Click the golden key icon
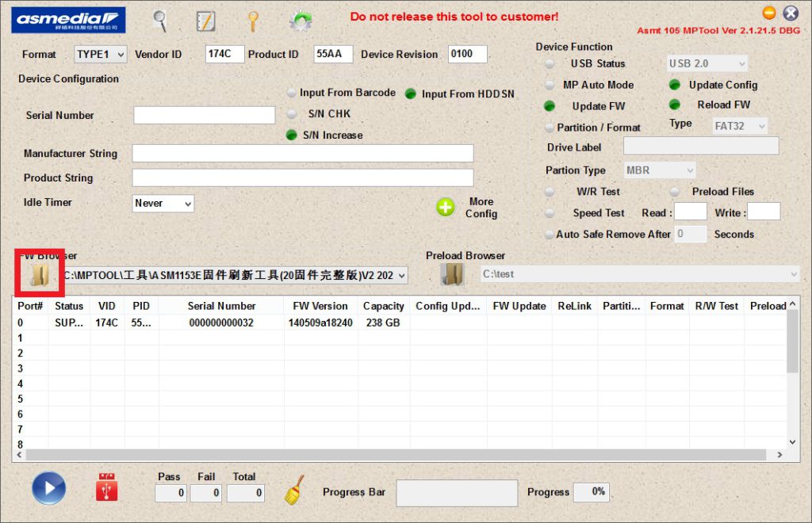The height and width of the screenshot is (523, 812). point(253,21)
